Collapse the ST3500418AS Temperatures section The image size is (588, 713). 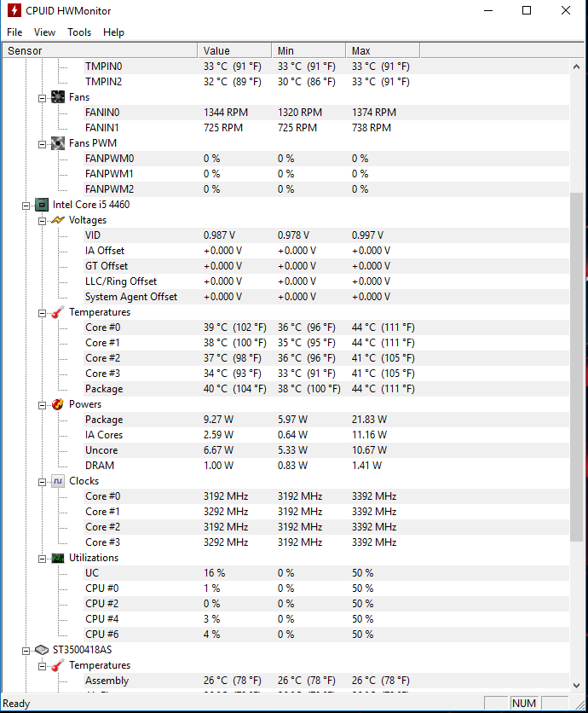[43, 667]
